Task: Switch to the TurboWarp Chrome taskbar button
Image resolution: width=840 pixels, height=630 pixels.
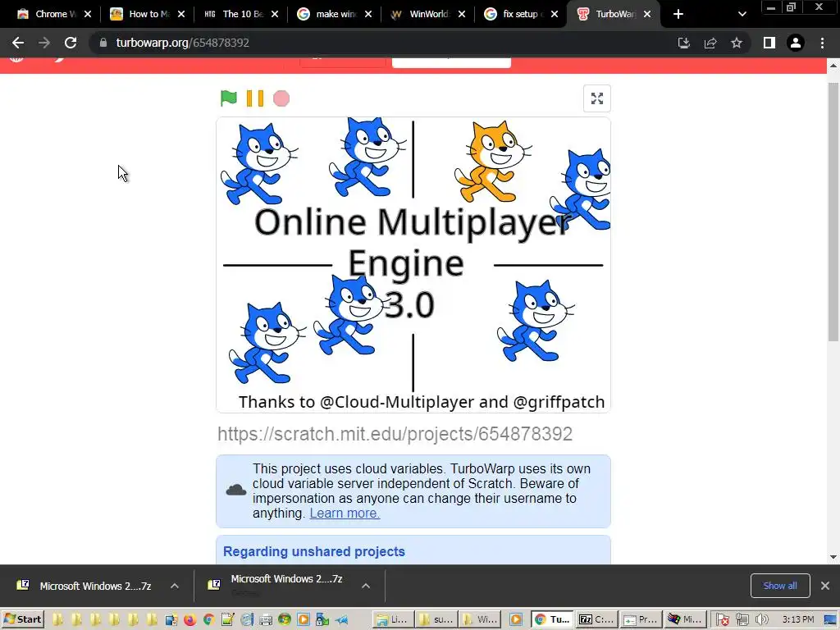Action: pyautogui.click(x=553, y=619)
